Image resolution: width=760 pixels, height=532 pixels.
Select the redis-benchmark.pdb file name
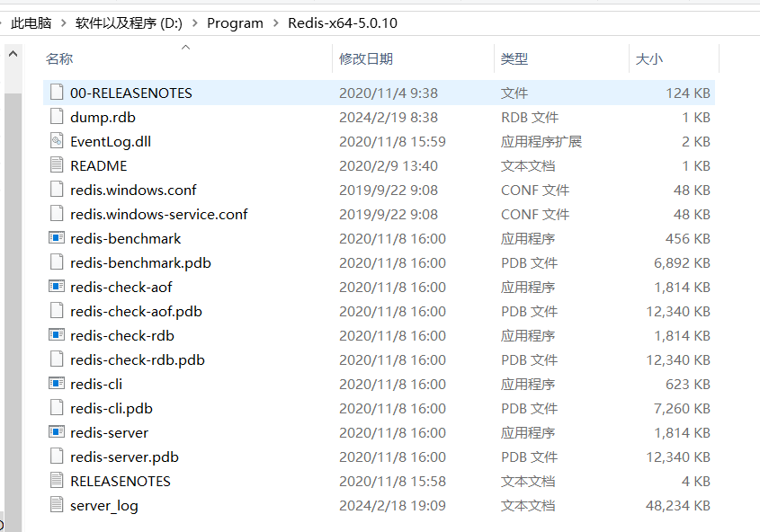click(140, 262)
